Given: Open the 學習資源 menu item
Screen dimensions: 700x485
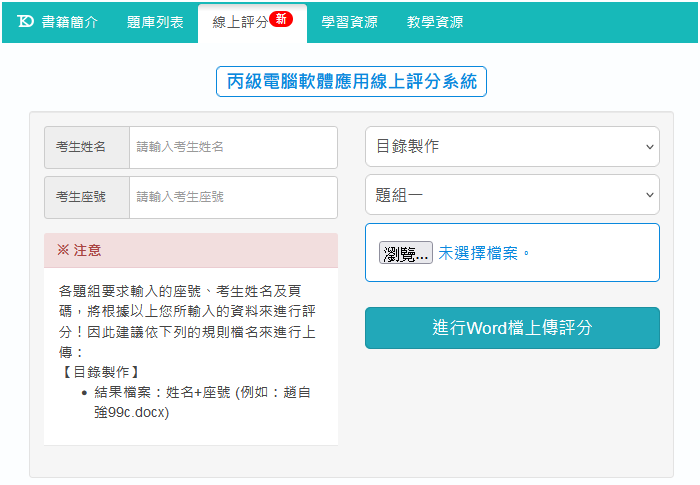Looking at the screenshot, I should [x=349, y=22].
